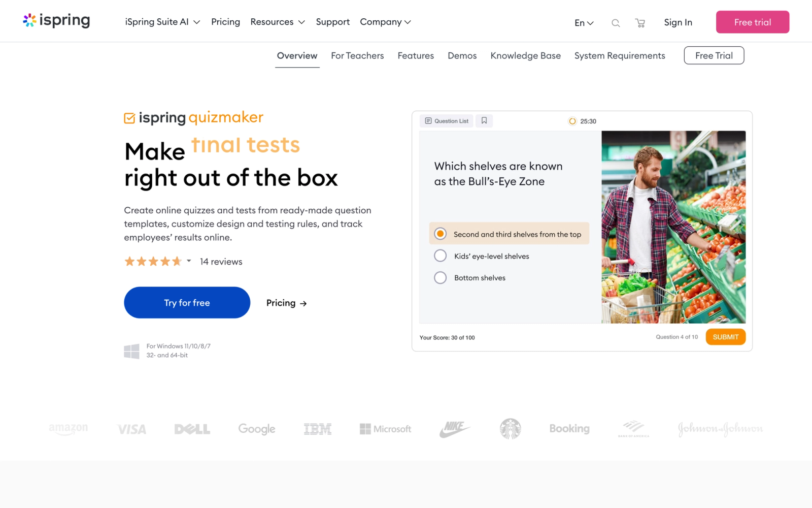
Task: Select 'Second and third shelves from the top'
Action: (509, 234)
